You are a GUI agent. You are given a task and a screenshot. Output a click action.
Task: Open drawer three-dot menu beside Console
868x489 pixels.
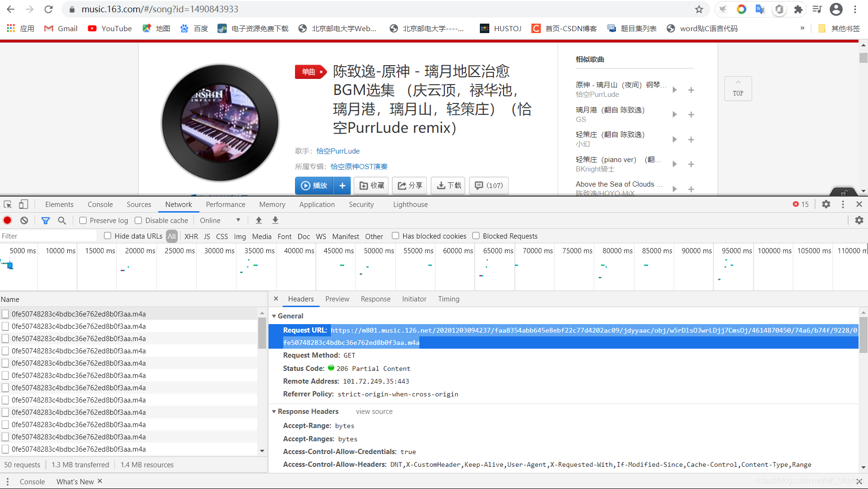pos(8,481)
